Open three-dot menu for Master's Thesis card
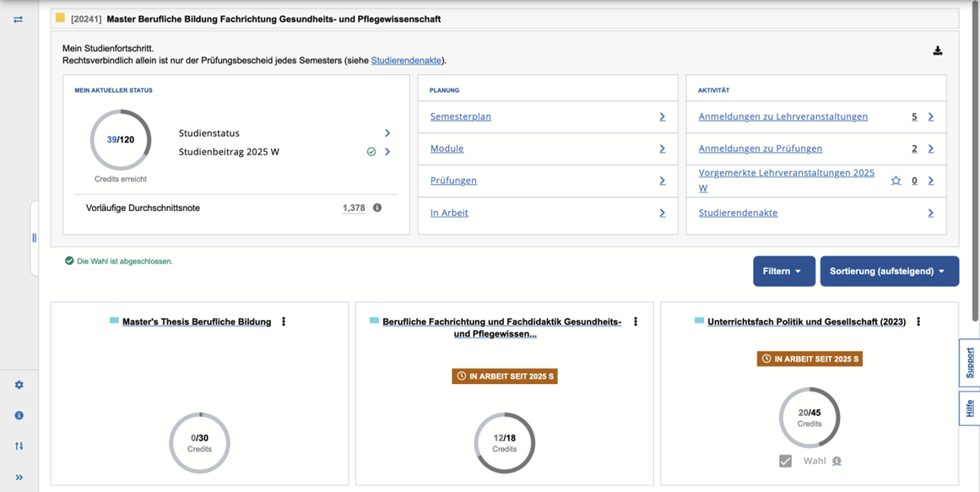The width and height of the screenshot is (980, 492). (x=284, y=322)
